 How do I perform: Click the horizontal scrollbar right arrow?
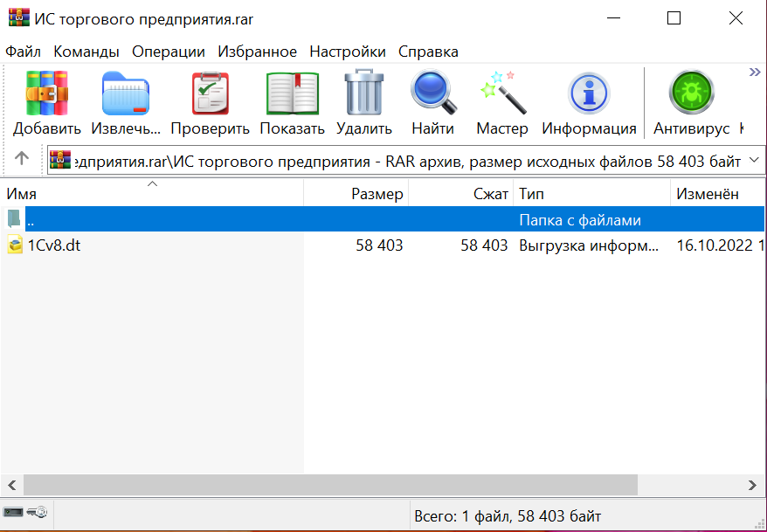pos(753,485)
